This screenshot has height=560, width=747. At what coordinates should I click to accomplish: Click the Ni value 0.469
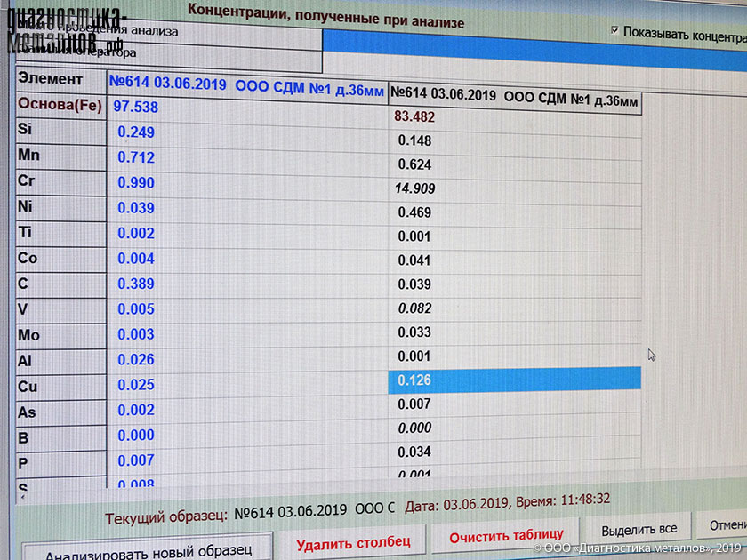(x=414, y=212)
